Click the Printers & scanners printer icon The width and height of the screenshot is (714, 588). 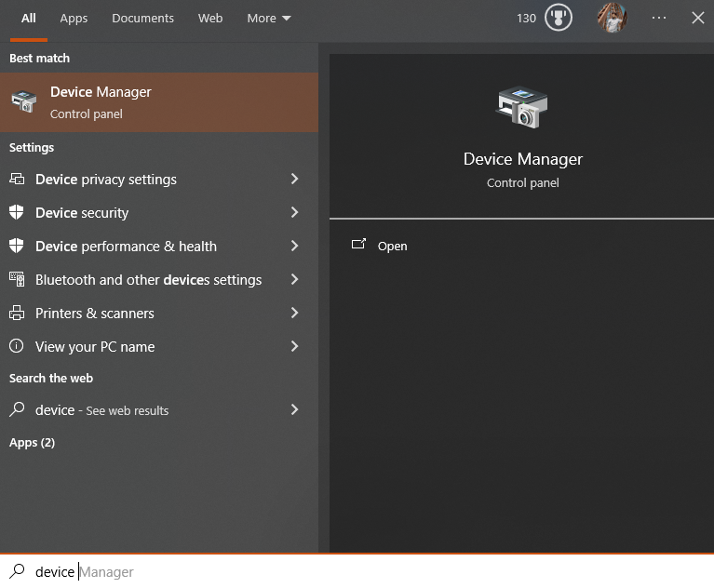pyautogui.click(x=17, y=313)
